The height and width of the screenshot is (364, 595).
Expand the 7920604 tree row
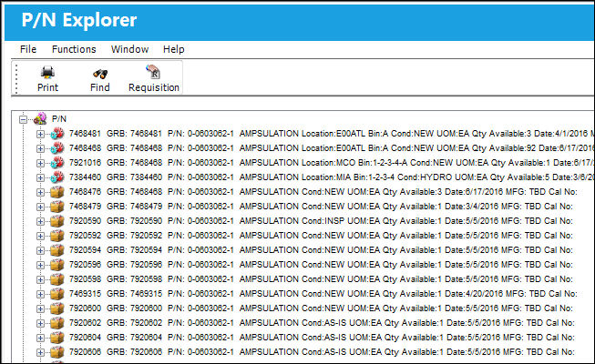tap(40, 339)
